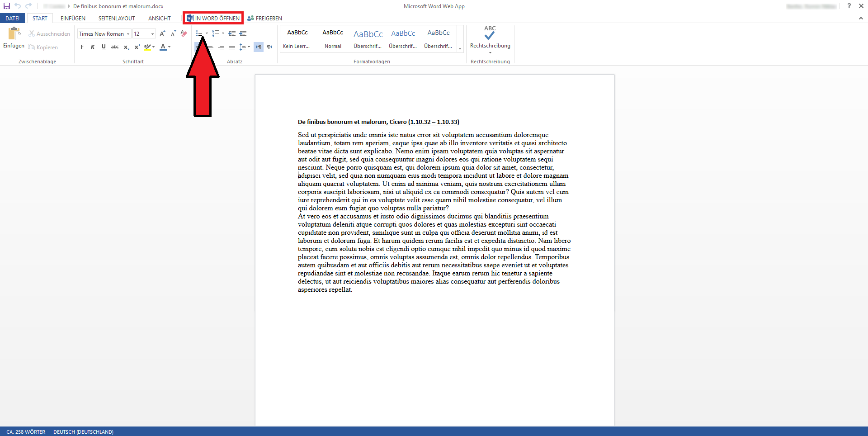Toggle strikethrough (abc) formatting
This screenshot has height=436, width=868.
pyautogui.click(x=115, y=47)
